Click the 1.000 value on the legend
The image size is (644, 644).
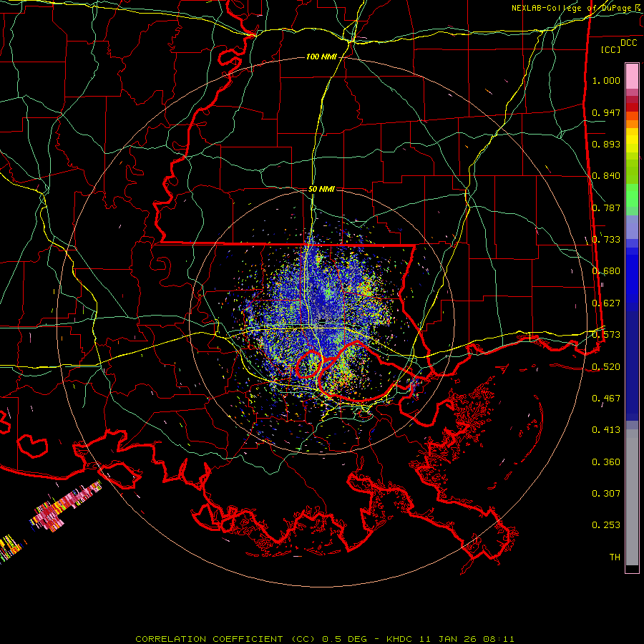606,80
